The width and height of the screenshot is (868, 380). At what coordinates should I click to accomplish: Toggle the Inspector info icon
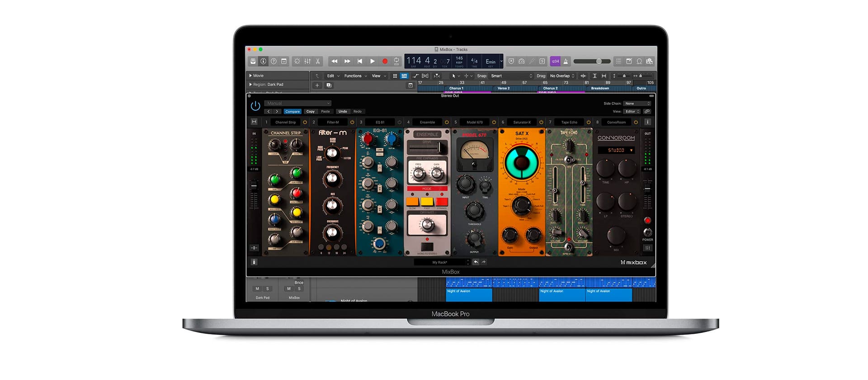263,61
